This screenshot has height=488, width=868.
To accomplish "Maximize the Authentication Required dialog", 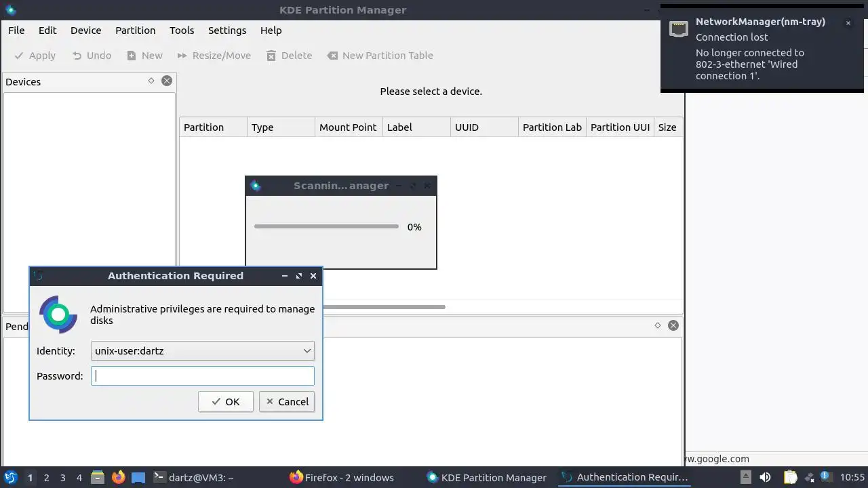I will point(299,276).
